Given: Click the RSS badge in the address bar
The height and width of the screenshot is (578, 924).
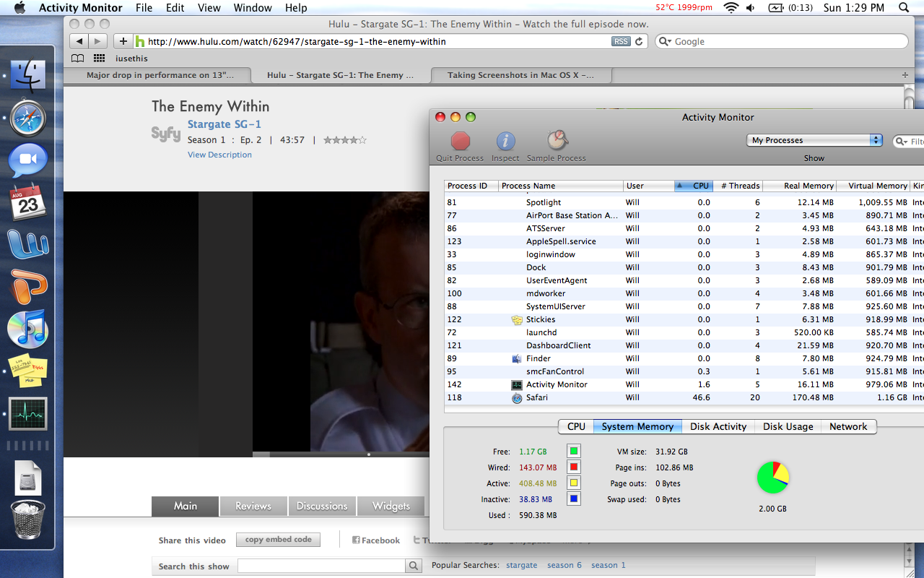Looking at the screenshot, I should click(x=621, y=42).
